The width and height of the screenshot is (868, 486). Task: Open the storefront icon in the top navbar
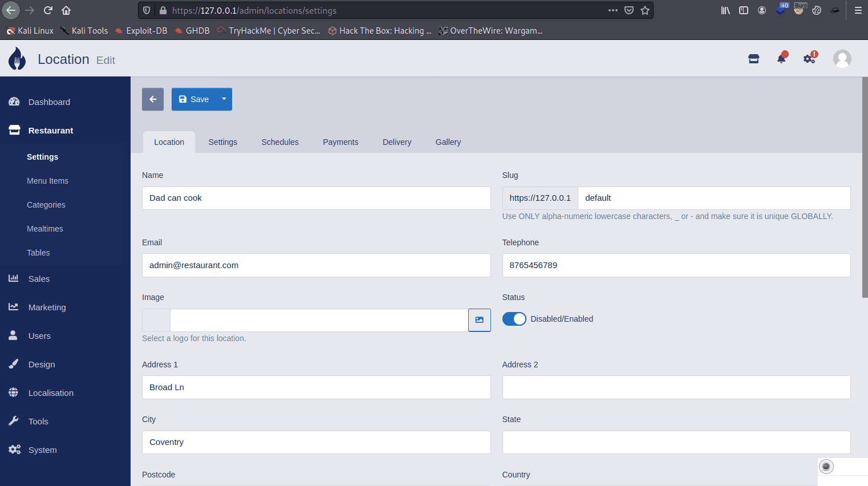coord(753,58)
